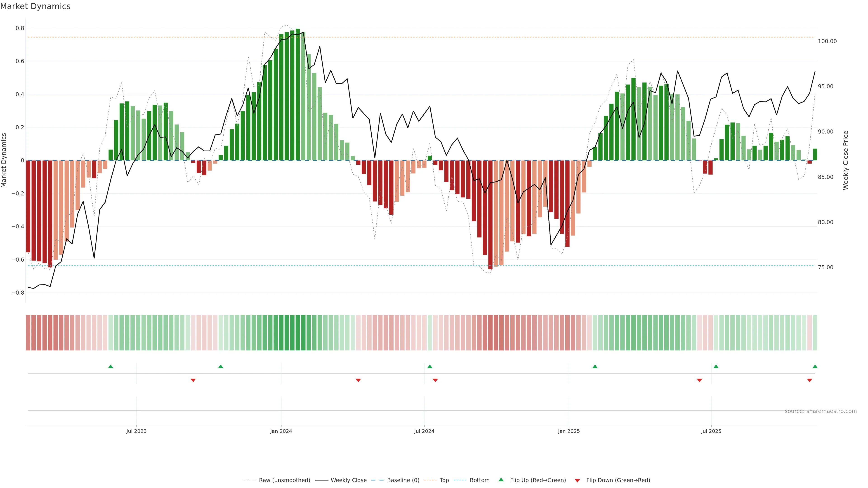Image resolution: width=868 pixels, height=488 pixels.
Task: Click the red Flip Down marker just before Jul 2025
Action: coord(699,380)
